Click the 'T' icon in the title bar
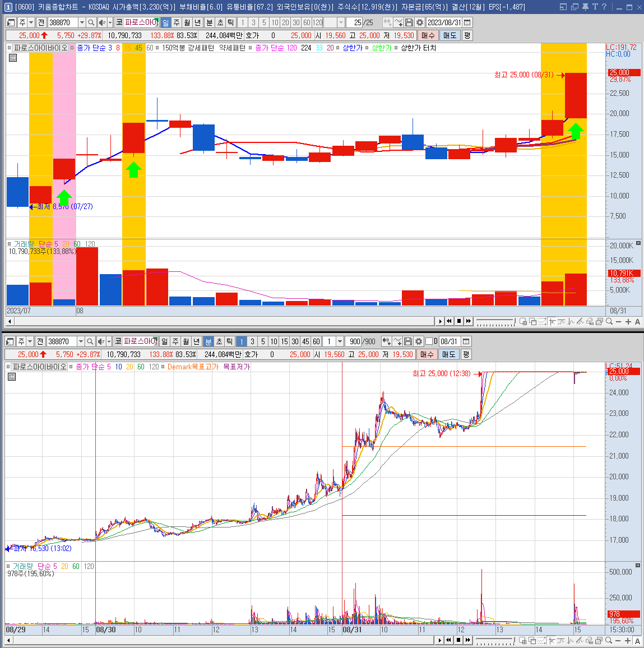 click(595, 7)
